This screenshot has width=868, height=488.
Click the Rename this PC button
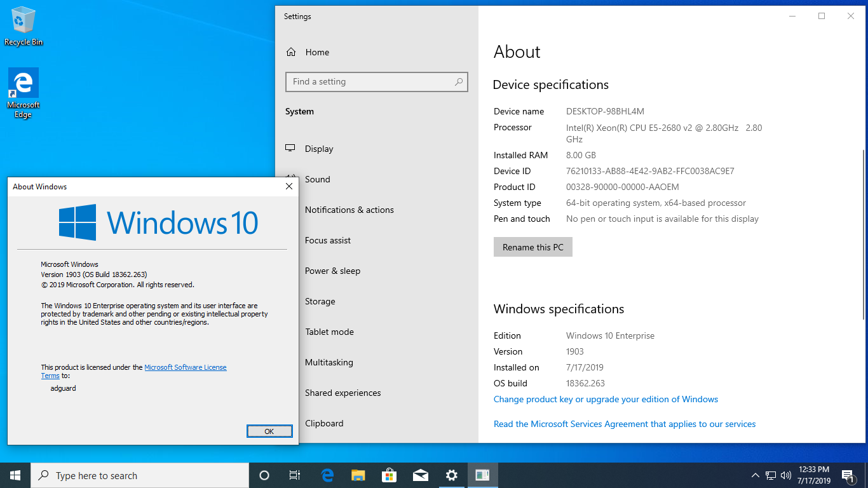click(x=533, y=247)
